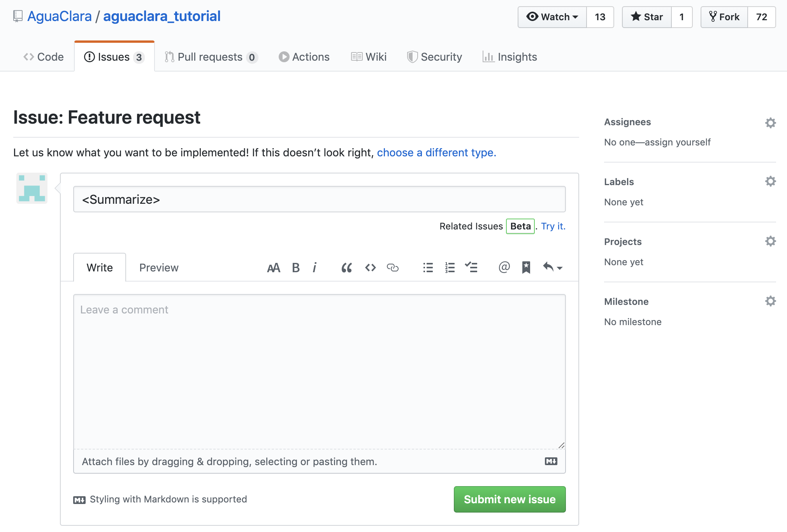The image size is (787, 532).
Task: Go to the AguaClara organization
Action: 60,16
